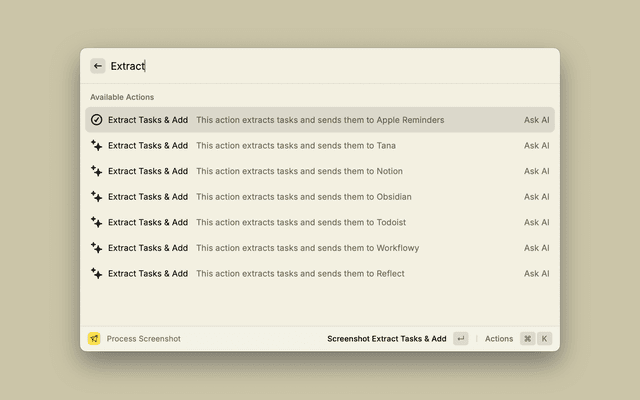Image resolution: width=640 pixels, height=400 pixels.
Task: Click the sparkle icon for Reflect action
Action: (x=96, y=273)
